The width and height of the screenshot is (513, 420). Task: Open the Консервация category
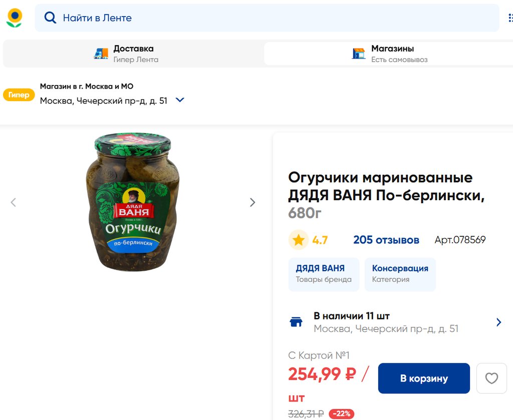(400, 273)
